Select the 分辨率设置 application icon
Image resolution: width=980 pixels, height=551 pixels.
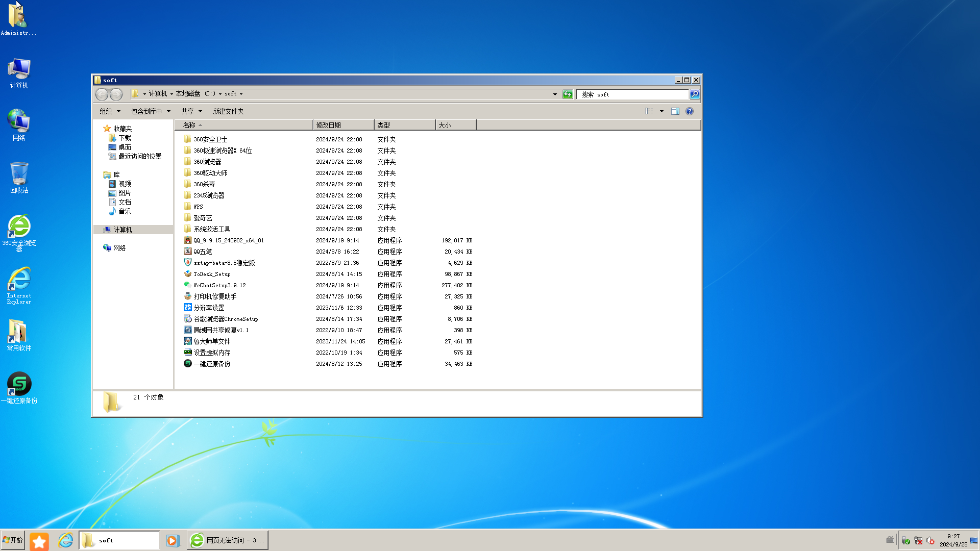pyautogui.click(x=188, y=307)
